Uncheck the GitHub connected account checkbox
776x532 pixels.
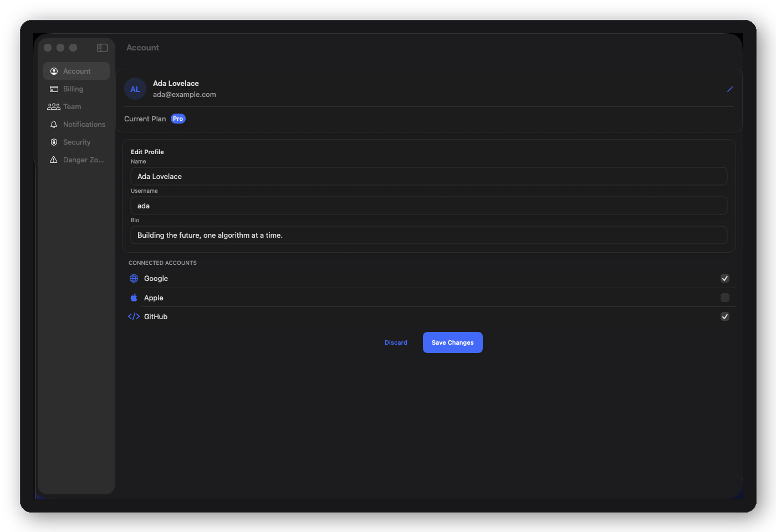(724, 316)
